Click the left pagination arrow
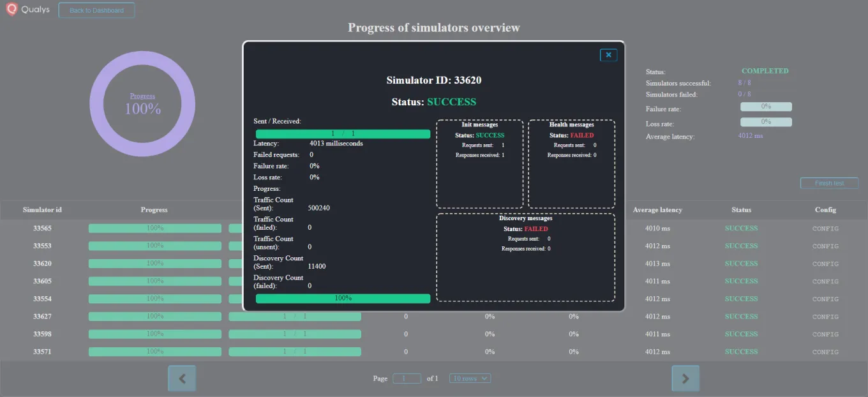This screenshot has height=397, width=868. pyautogui.click(x=182, y=378)
